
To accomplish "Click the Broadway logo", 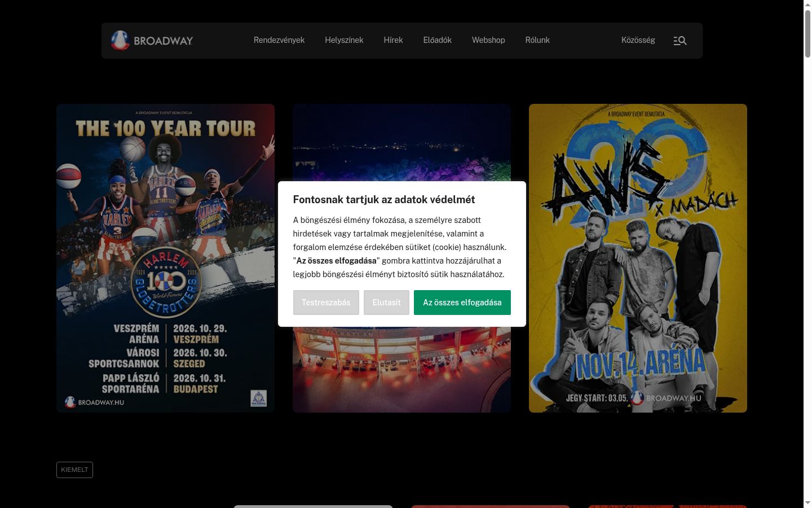I will (x=152, y=41).
